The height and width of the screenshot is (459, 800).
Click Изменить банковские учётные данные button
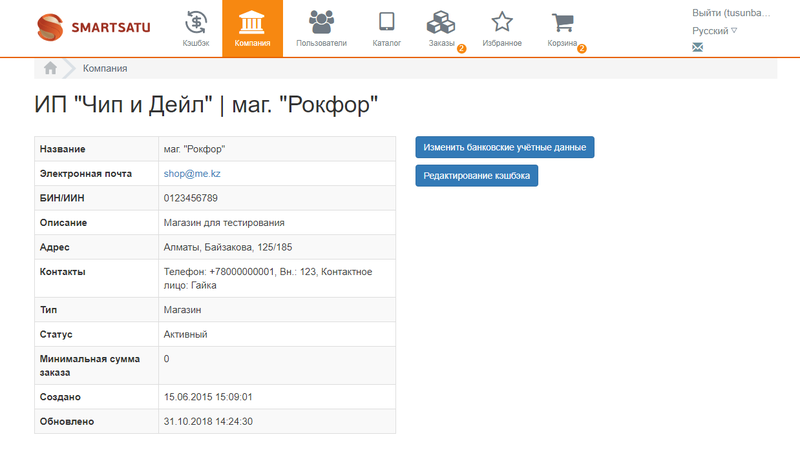tap(505, 147)
